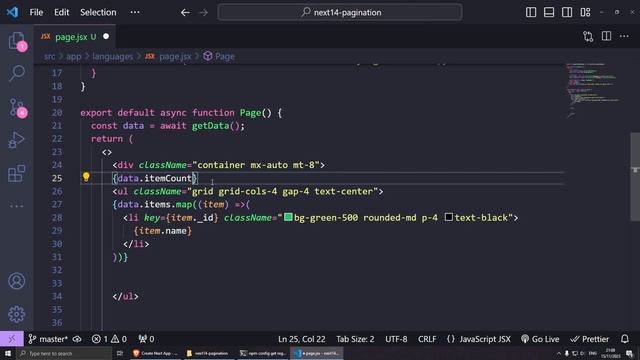Toggle the bottom panel layout icon
The width and height of the screenshot is (640, 360).
pos(549,12)
